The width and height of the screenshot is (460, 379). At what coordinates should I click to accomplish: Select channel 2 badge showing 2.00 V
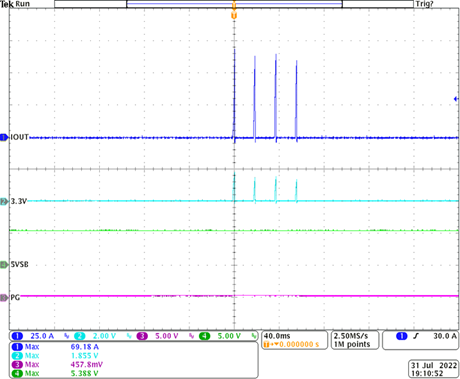click(95, 336)
